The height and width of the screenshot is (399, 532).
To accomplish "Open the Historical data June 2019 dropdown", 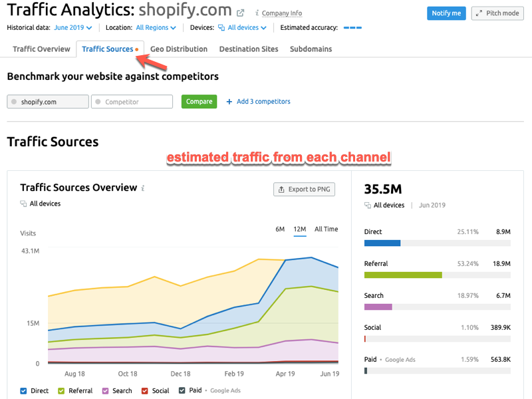I will [x=72, y=28].
